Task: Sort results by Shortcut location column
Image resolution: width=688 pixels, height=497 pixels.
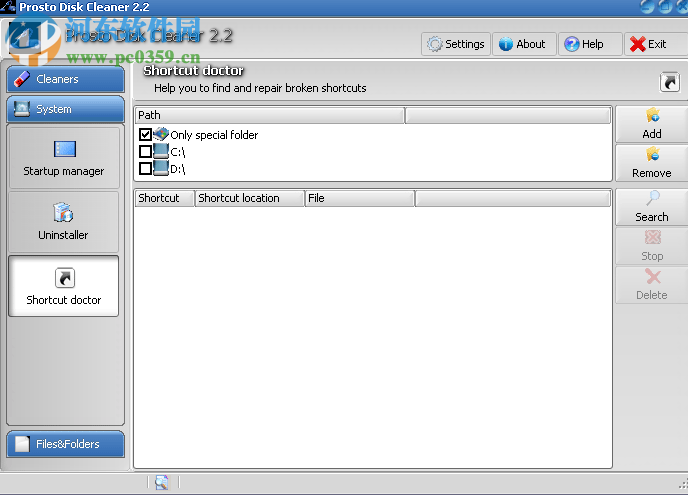Action: (x=250, y=198)
